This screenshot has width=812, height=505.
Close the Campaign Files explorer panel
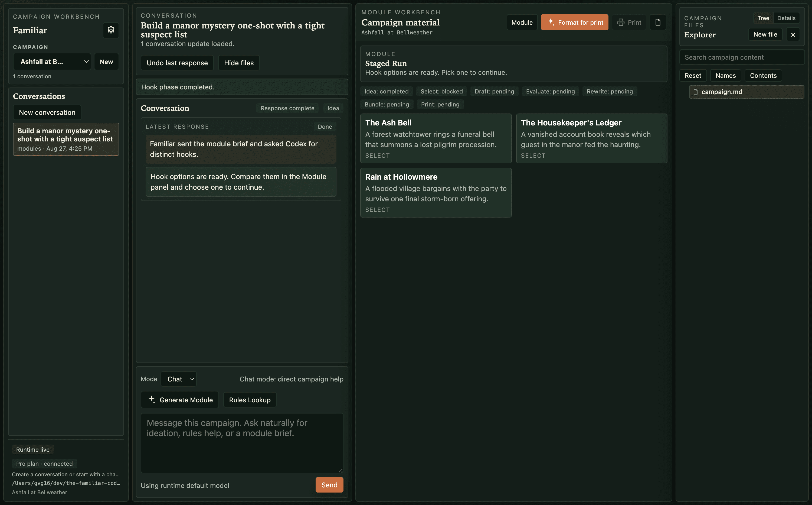click(x=793, y=34)
